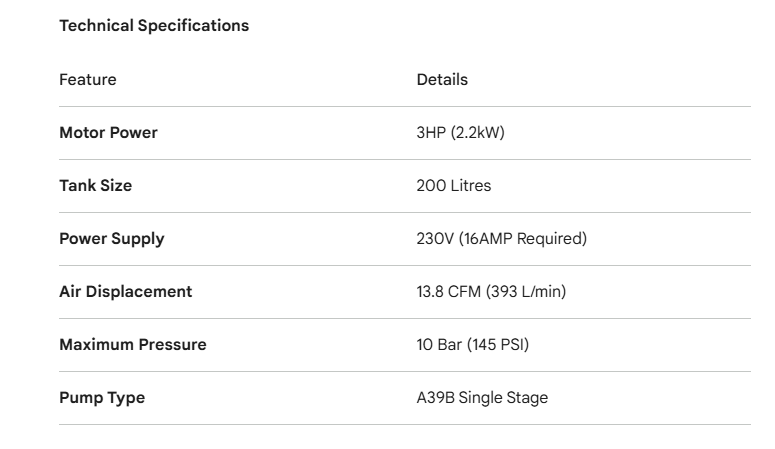
Task: Select the Motor Power row label
Action: coord(108,133)
